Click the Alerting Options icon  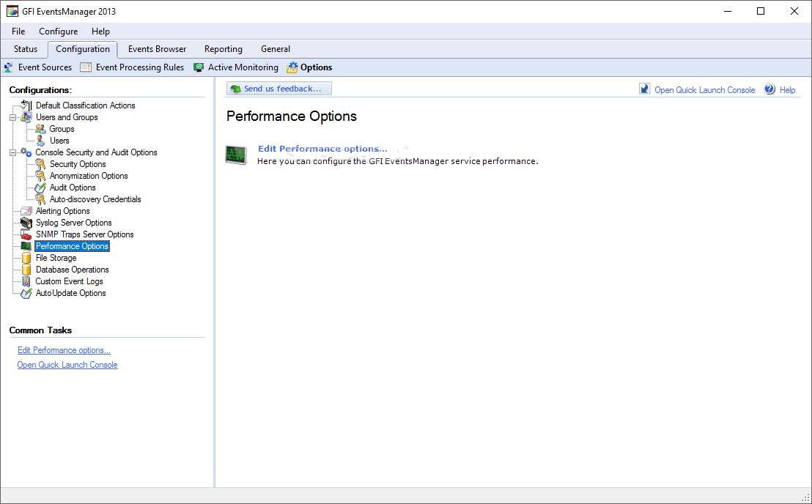click(26, 211)
